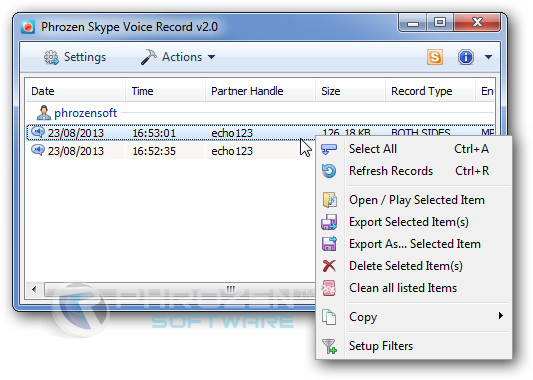Sort by the Size column header
Screen dimensions: 533x380
[350, 91]
